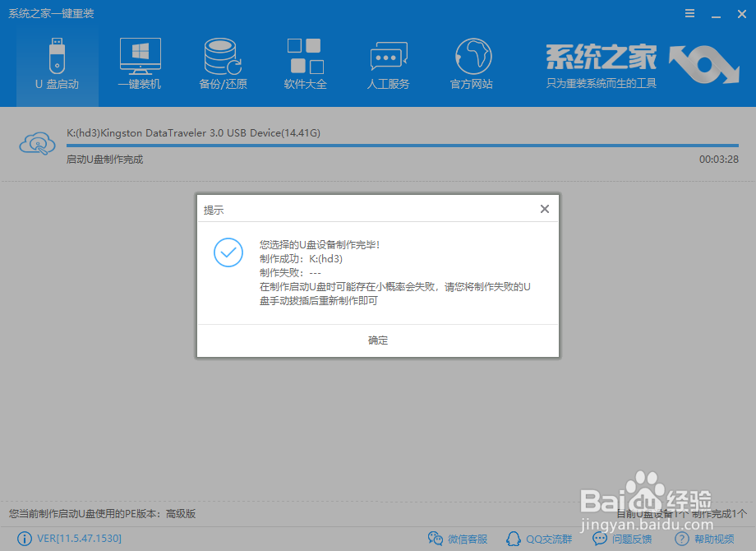Image resolution: width=756 pixels, height=551 pixels.
Task: Click 启动U盘制作完成 status text
Action: click(x=104, y=160)
